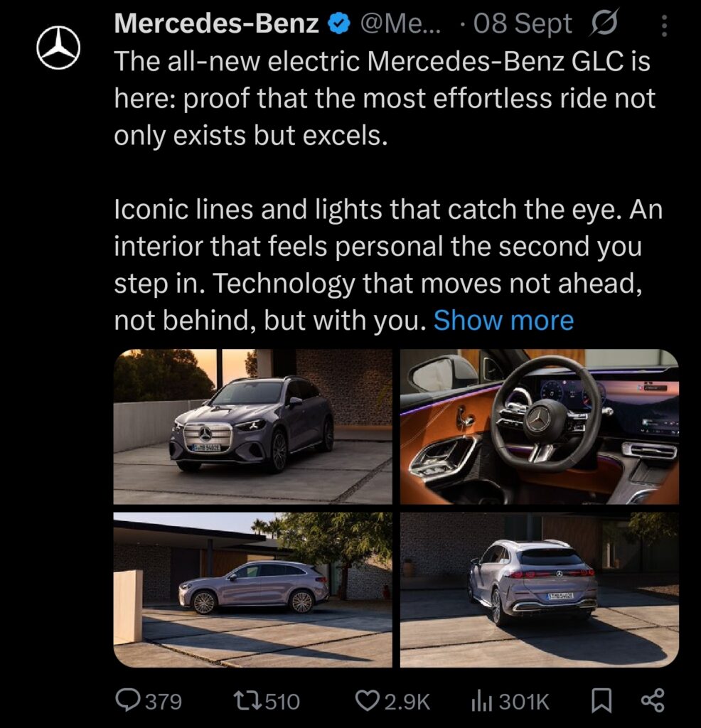Open the steering wheel interior photo
The image size is (701, 728).
point(540,427)
